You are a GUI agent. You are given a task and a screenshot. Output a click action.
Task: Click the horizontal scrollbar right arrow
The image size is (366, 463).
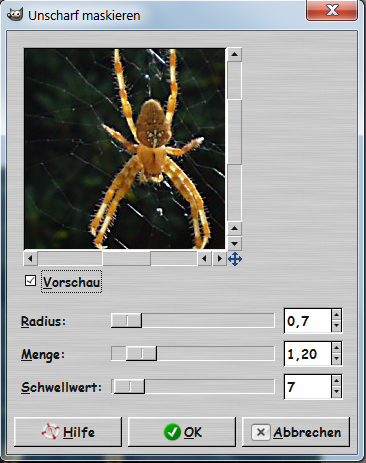(x=219, y=258)
